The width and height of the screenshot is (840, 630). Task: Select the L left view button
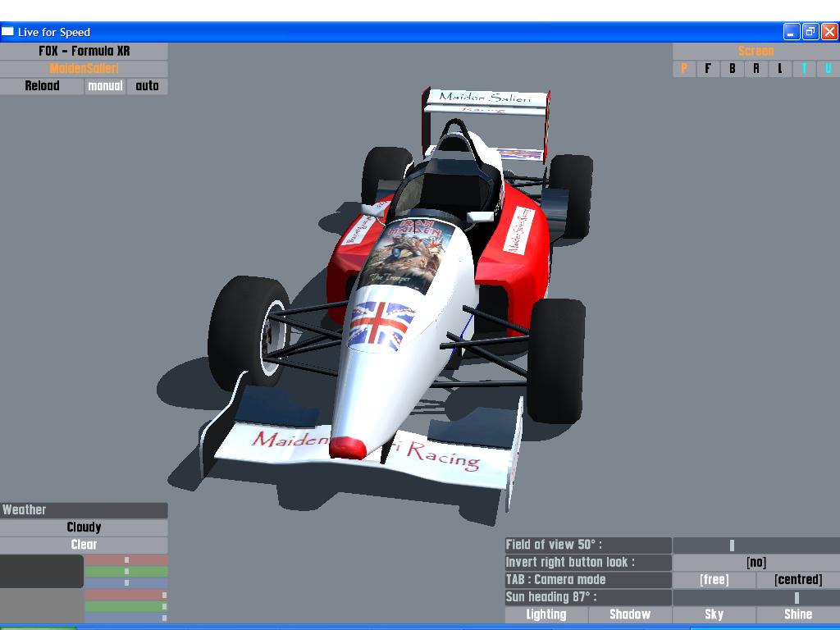780,69
